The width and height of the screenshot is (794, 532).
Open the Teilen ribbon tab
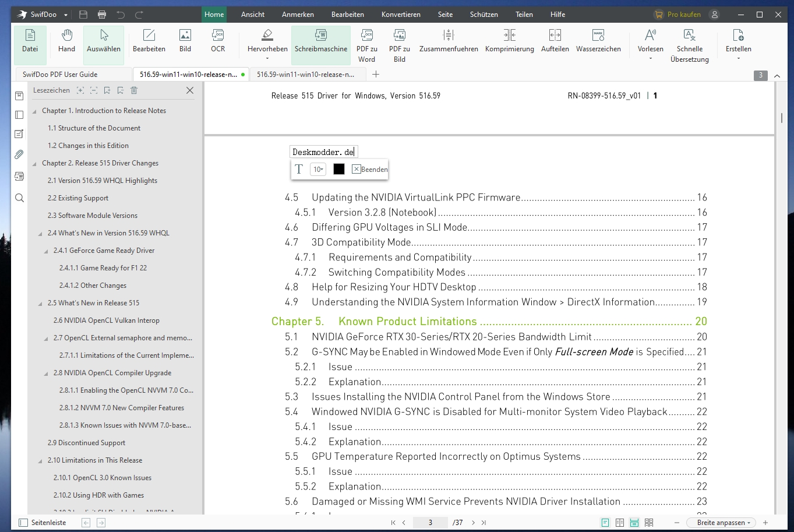[x=524, y=15]
